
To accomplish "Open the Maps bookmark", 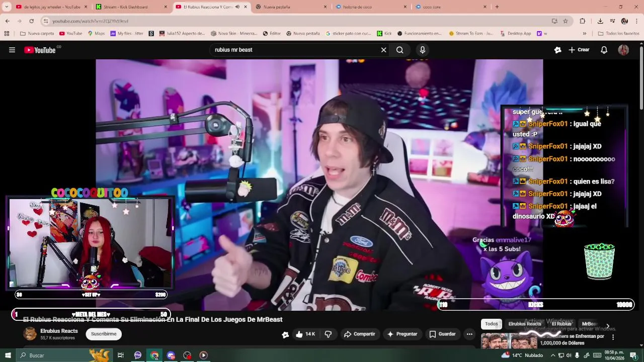I will 96,34.
